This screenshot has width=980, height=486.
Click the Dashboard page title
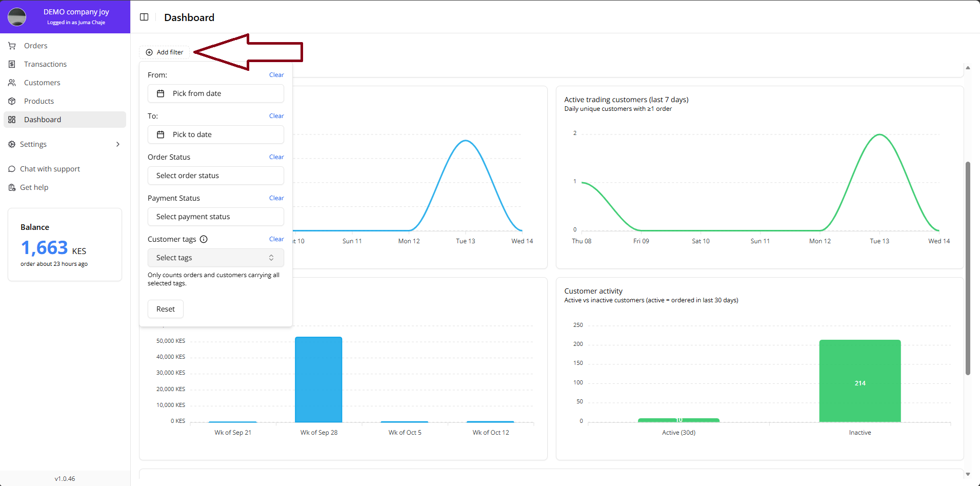click(x=189, y=17)
